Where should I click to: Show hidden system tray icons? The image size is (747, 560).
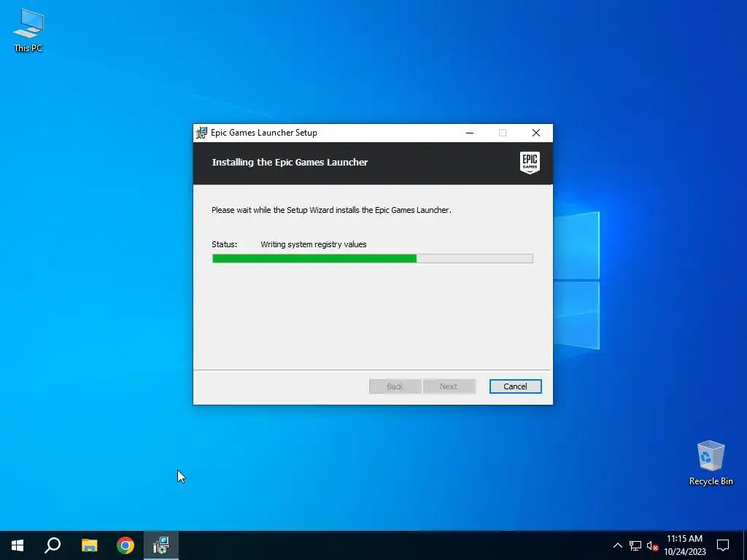tap(617, 545)
